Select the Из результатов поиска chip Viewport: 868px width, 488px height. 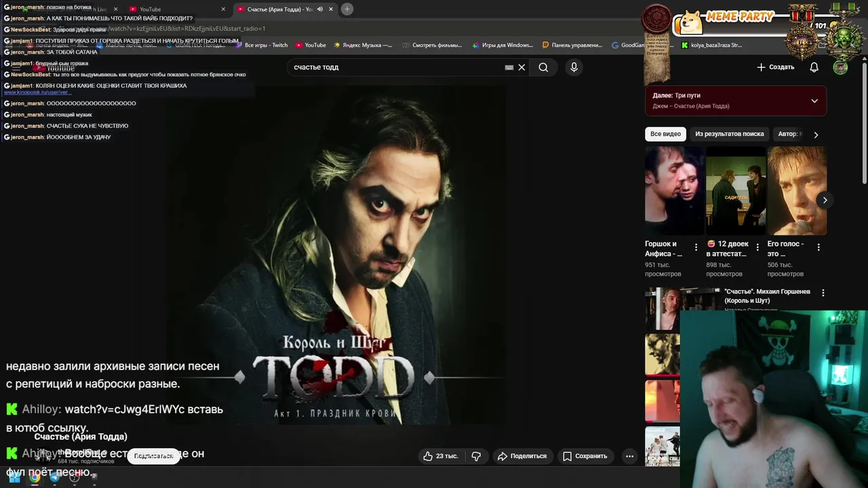click(x=729, y=134)
